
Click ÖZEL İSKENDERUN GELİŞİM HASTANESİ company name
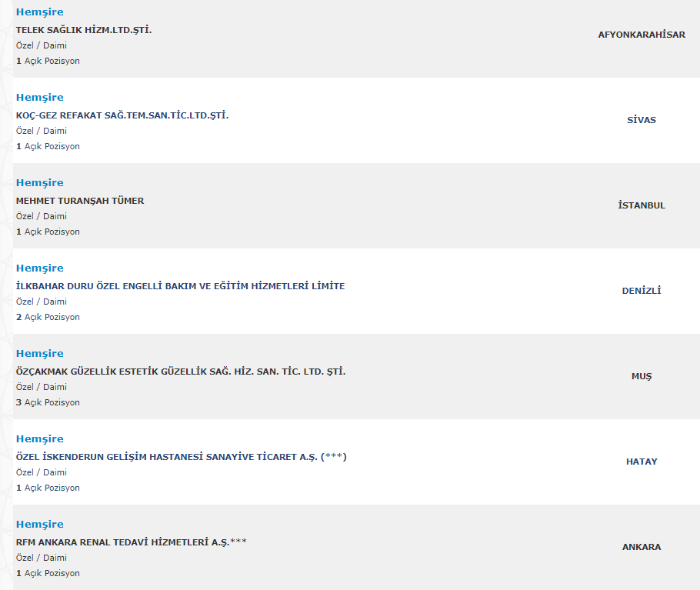[x=181, y=457]
